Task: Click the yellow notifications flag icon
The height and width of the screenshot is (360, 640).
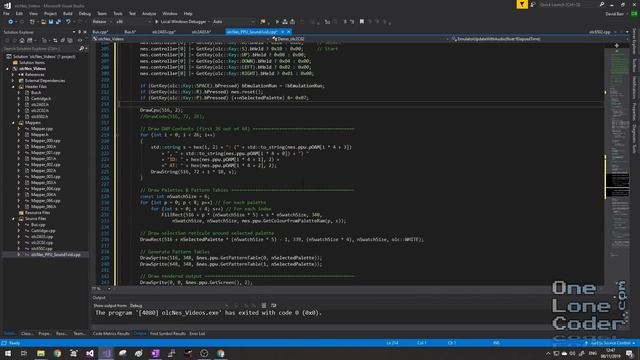Action: click(522, 4)
